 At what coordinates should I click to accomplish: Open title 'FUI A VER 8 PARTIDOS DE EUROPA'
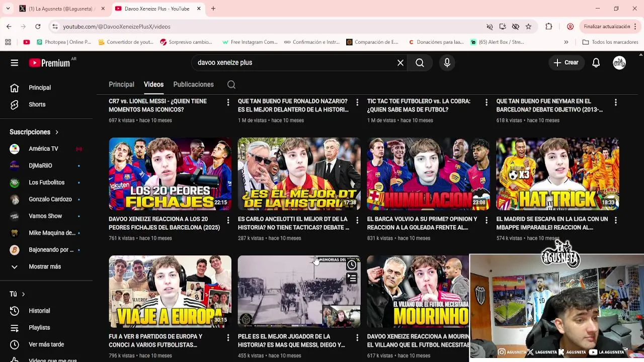click(155, 341)
